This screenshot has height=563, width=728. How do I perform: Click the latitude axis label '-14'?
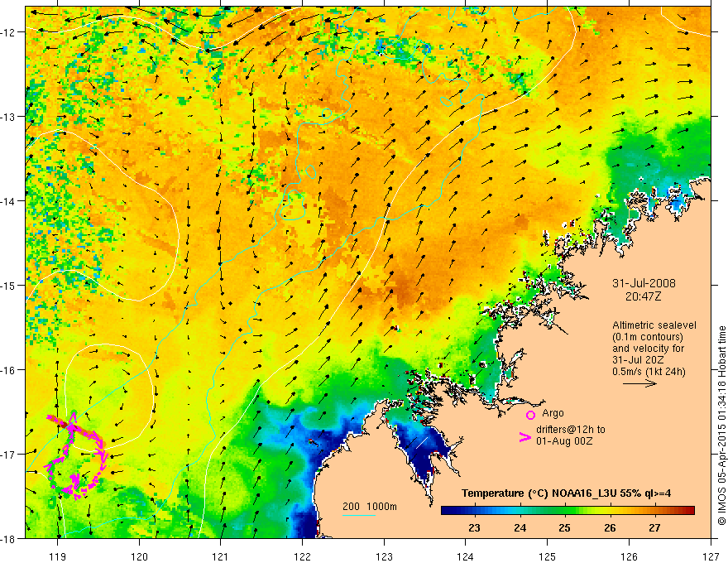[x=7, y=200]
